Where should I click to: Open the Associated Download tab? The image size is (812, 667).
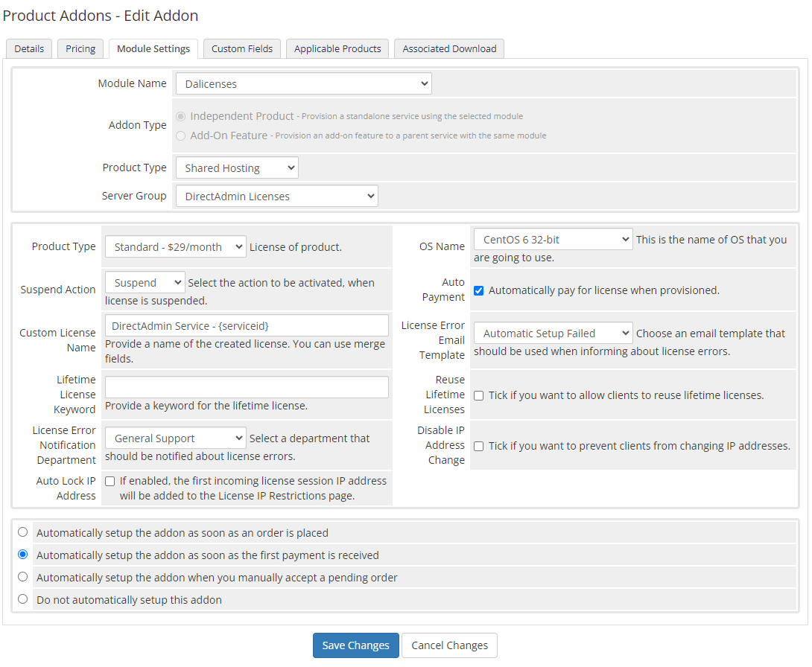point(449,48)
